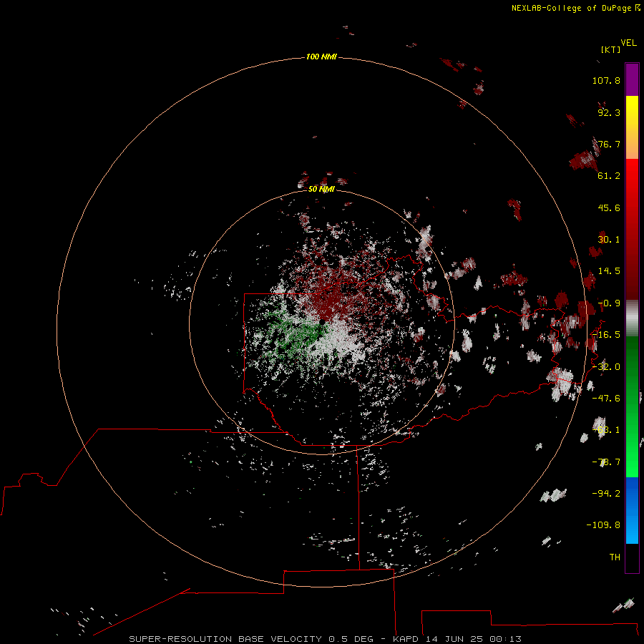
Task: Click the gray near-zero color bar segment
Action: tap(632, 318)
